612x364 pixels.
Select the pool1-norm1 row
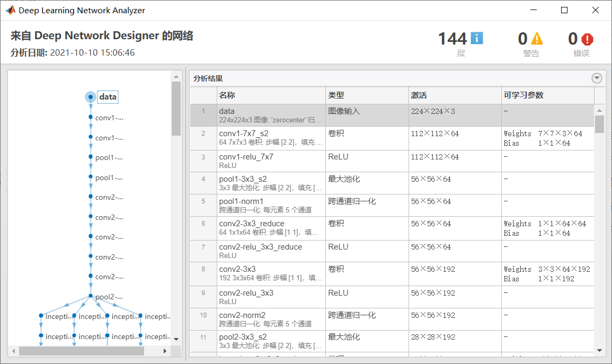coord(392,205)
